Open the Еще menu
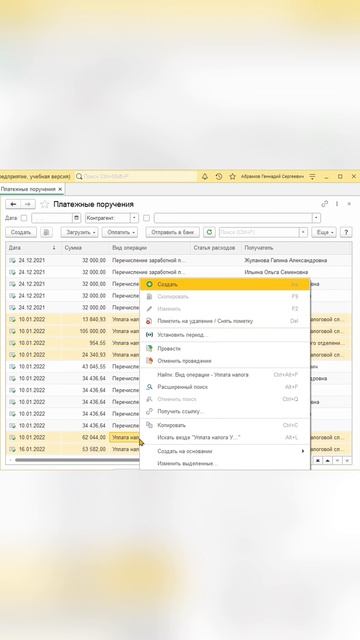The width and height of the screenshot is (360, 640). [x=324, y=232]
